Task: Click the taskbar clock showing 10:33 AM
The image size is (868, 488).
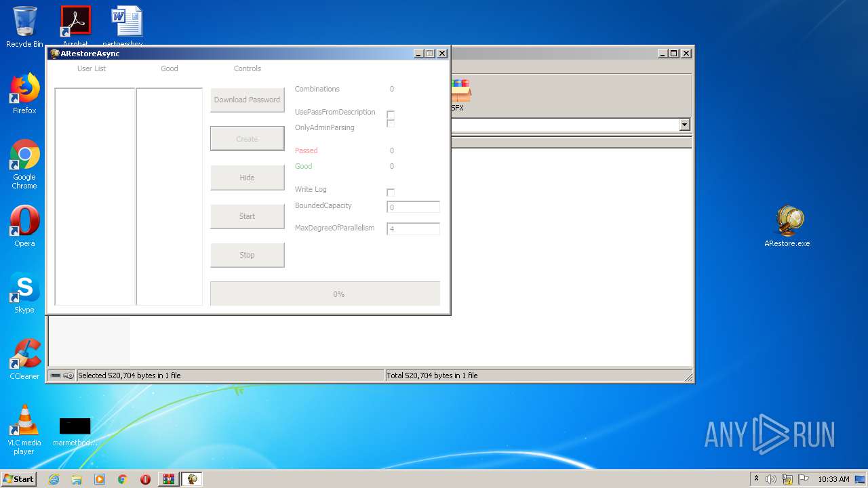Action: click(x=833, y=479)
